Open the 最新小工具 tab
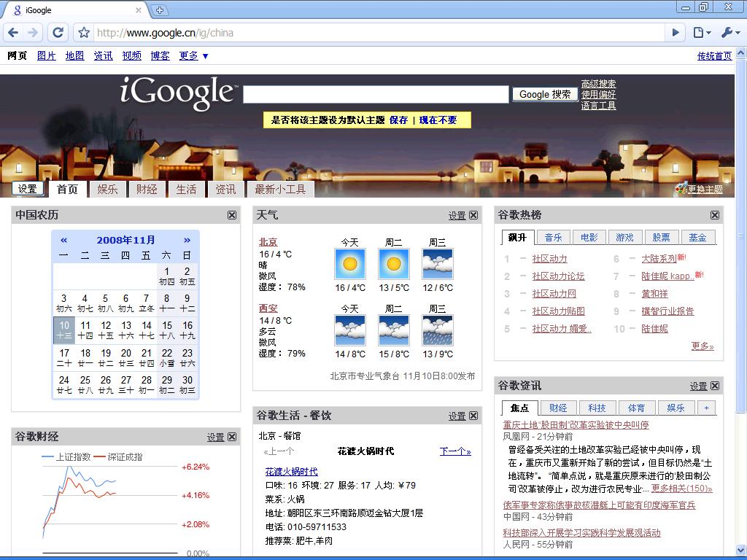Image resolution: width=747 pixels, height=560 pixels. point(280,189)
